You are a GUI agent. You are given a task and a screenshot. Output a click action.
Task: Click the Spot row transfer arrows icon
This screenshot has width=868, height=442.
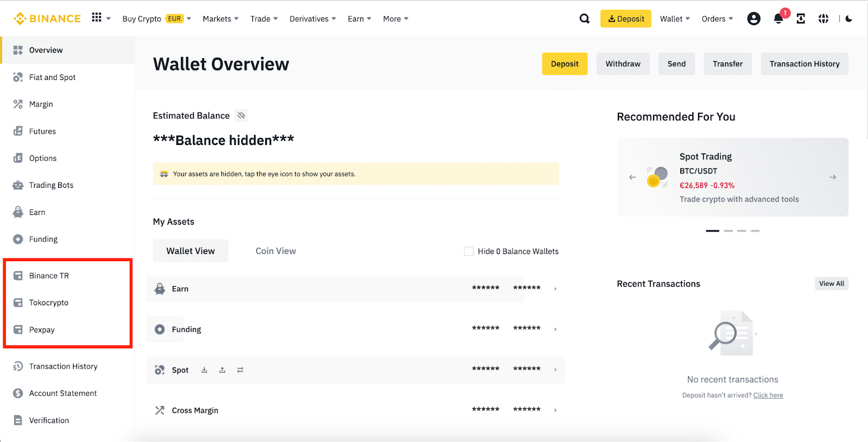click(240, 370)
